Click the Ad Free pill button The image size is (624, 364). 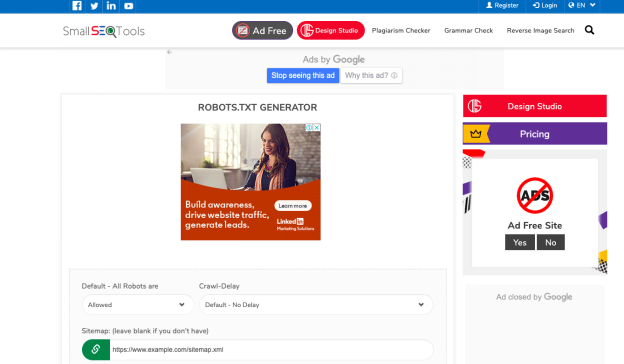[x=262, y=30]
